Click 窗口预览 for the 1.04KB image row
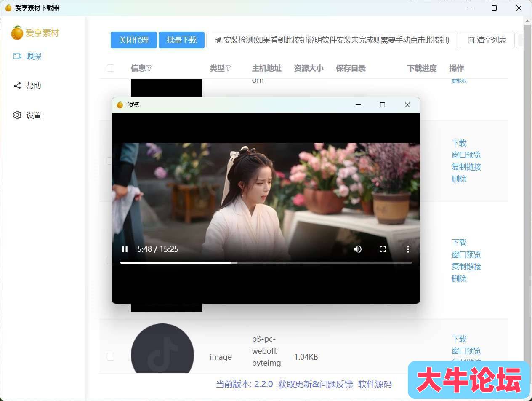 [466, 351]
